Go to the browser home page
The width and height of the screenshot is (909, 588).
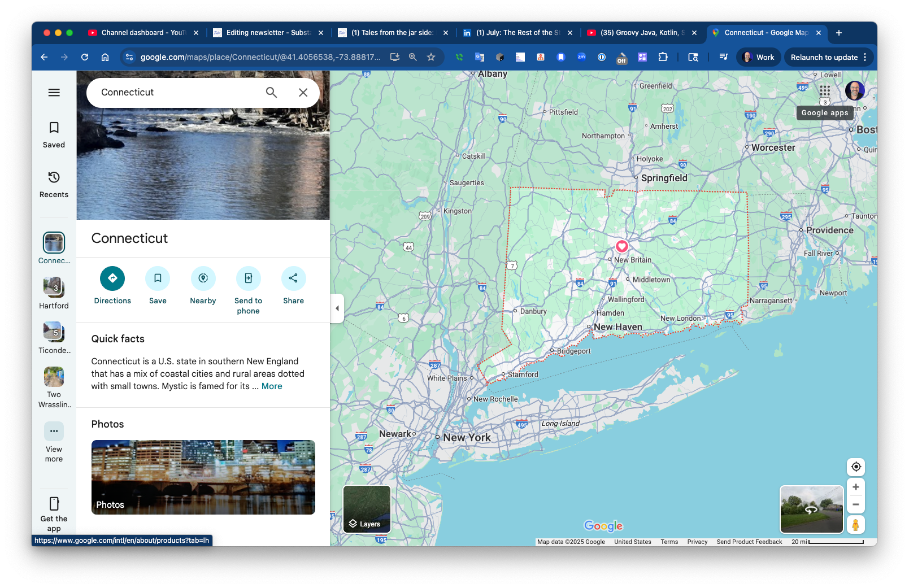(x=105, y=57)
